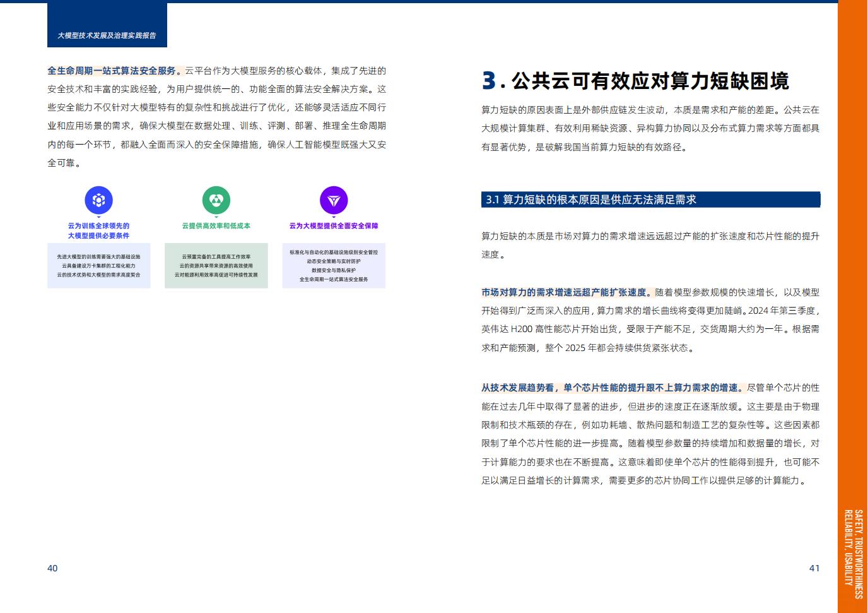Viewport: 868px width, 613px height.
Task: Click the blue cube cluster icon
Action: pos(98,200)
